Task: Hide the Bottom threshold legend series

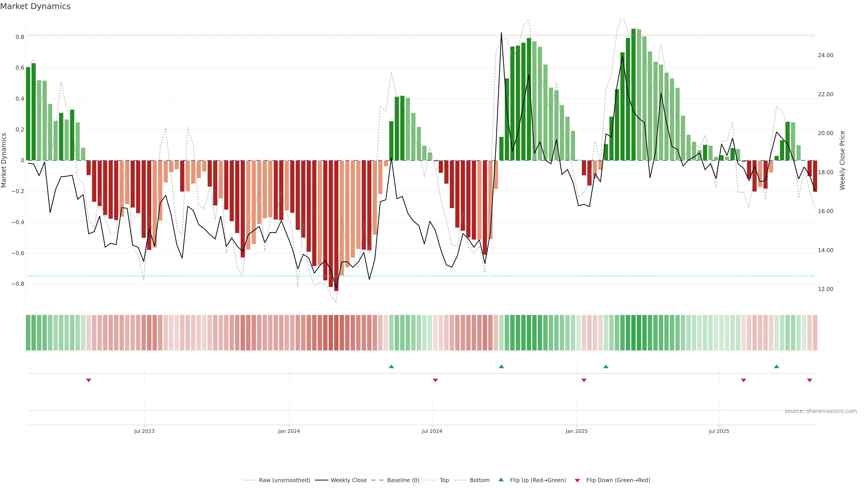Action: (x=479, y=480)
